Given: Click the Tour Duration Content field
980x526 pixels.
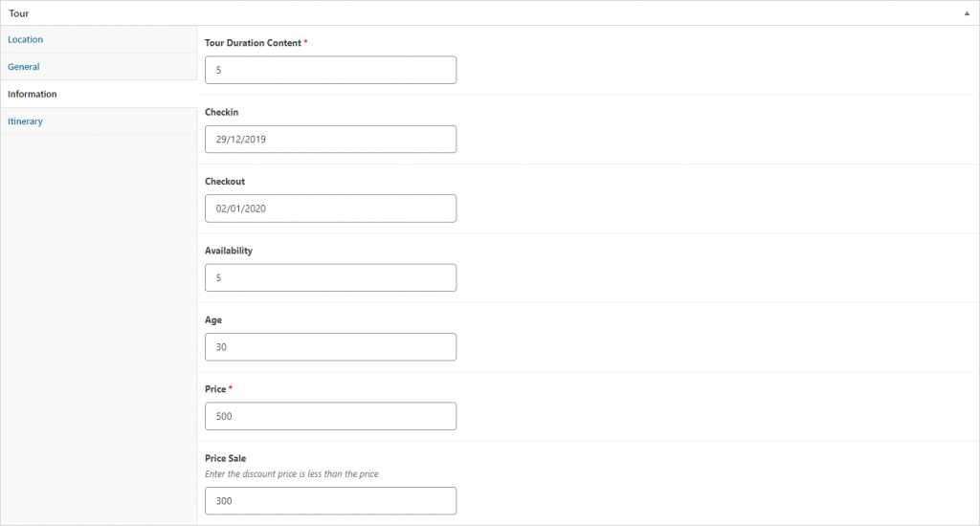Looking at the screenshot, I should (x=330, y=70).
